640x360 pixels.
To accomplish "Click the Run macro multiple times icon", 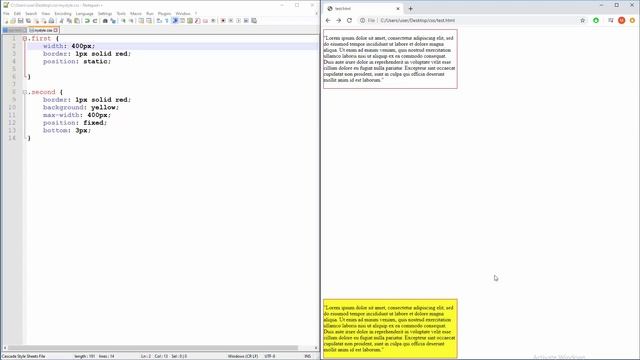I will 246,21.
